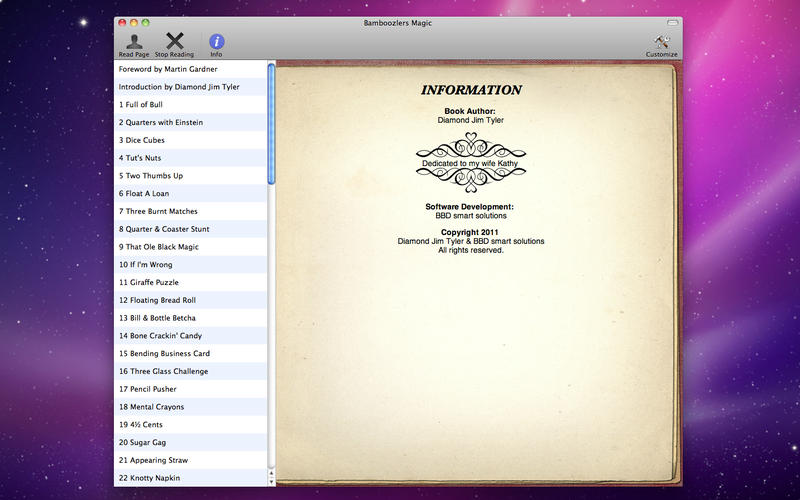
Task: Click the yellow minimize window button
Action: 134,22
